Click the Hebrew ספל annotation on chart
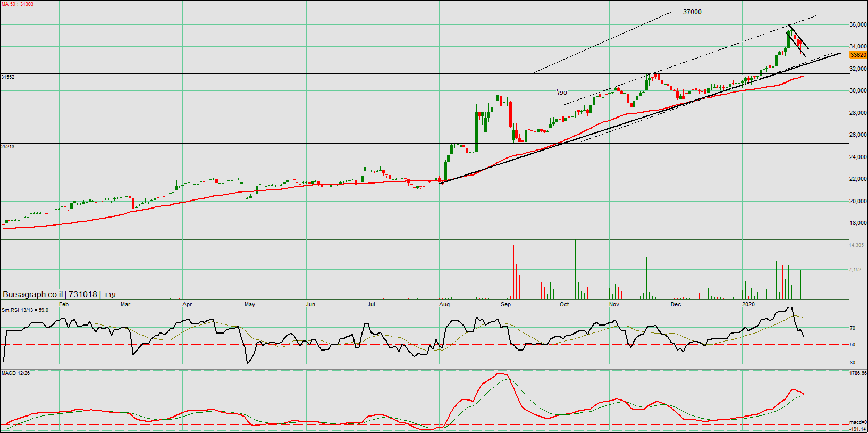 point(562,93)
